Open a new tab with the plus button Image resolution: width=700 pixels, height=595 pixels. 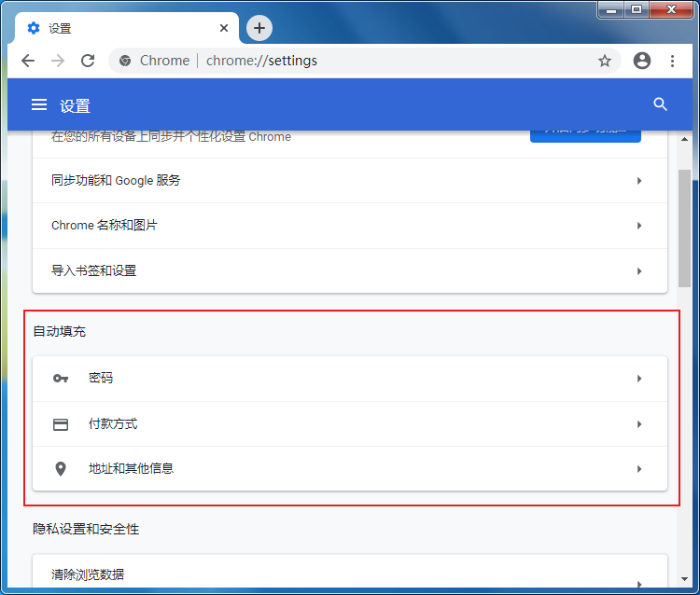click(259, 28)
